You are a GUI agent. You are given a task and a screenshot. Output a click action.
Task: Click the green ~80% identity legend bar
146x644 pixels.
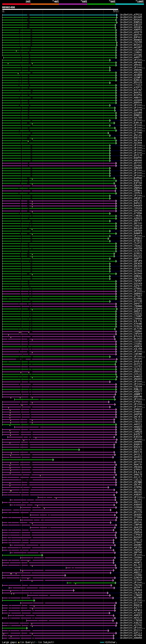101,4
